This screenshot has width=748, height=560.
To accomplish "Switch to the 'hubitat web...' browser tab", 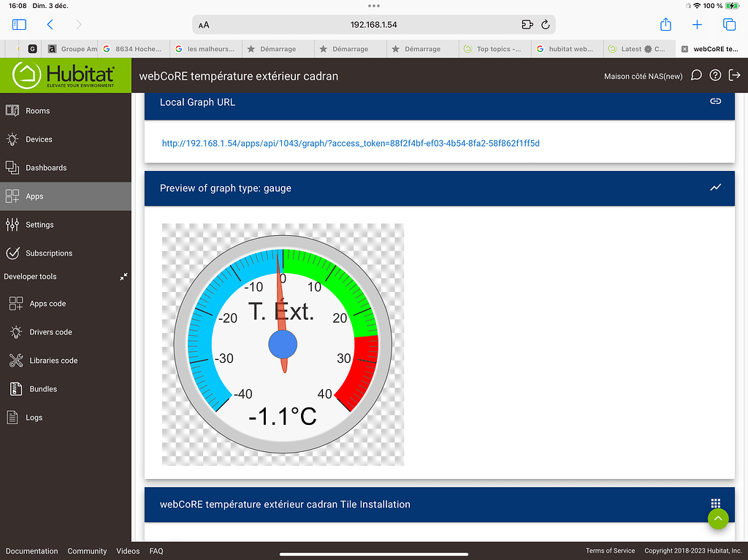I will click(x=567, y=49).
